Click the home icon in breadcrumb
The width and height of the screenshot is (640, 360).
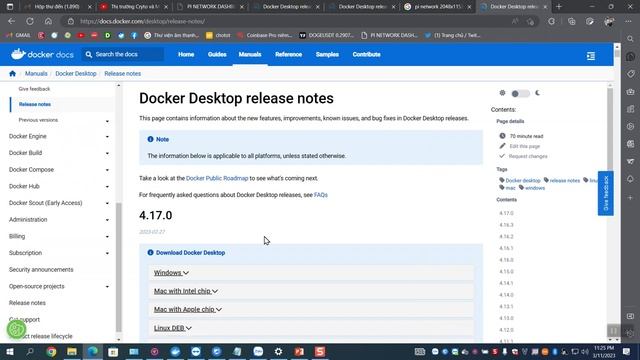[12, 73]
